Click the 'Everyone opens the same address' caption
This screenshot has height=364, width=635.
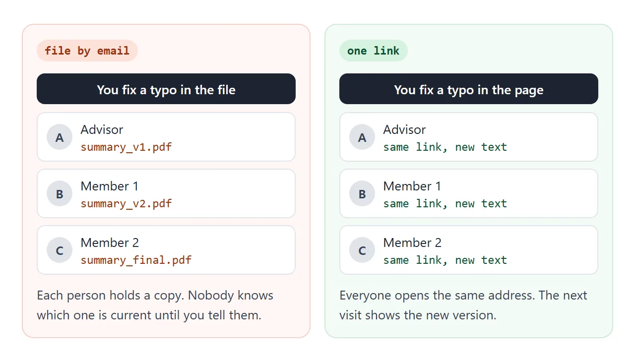[463, 305]
